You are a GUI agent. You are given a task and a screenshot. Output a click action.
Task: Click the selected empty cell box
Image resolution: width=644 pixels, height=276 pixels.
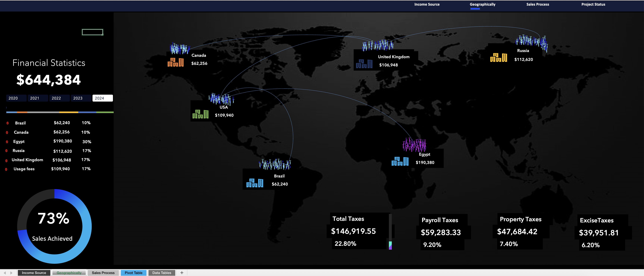pos(93,32)
